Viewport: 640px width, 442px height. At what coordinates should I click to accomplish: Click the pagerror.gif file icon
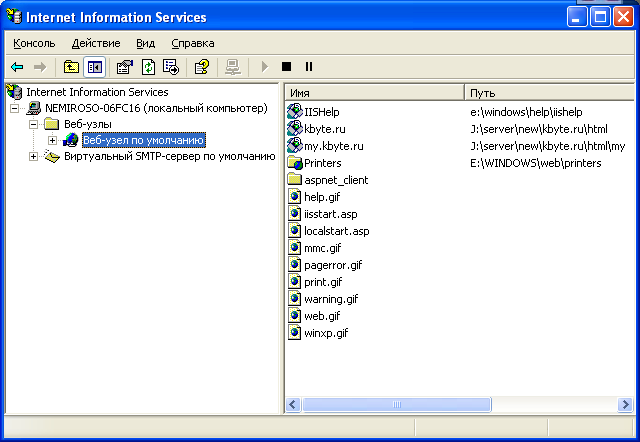point(294,265)
